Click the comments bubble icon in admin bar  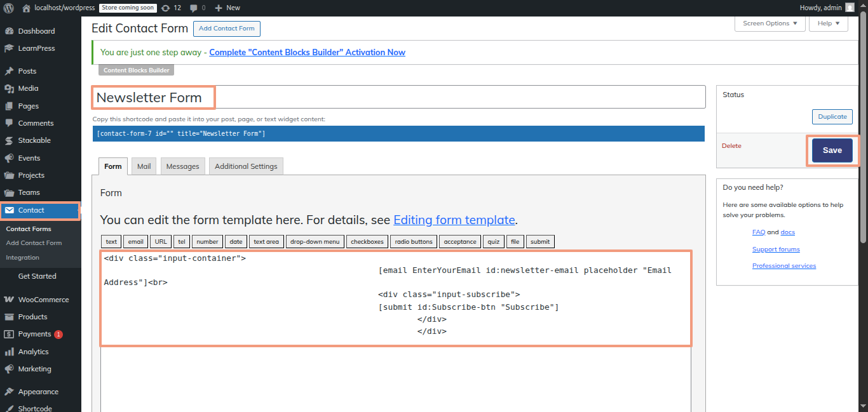[x=194, y=8]
